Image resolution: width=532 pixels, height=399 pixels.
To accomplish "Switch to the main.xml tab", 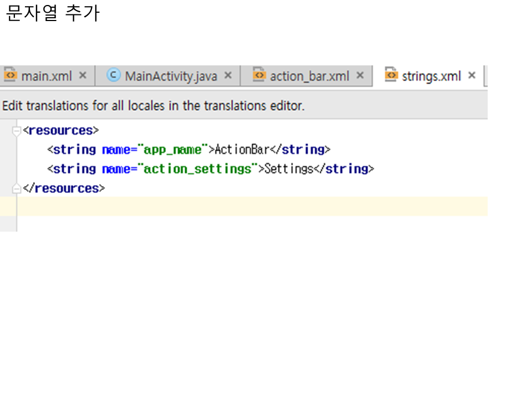I will coord(47,76).
